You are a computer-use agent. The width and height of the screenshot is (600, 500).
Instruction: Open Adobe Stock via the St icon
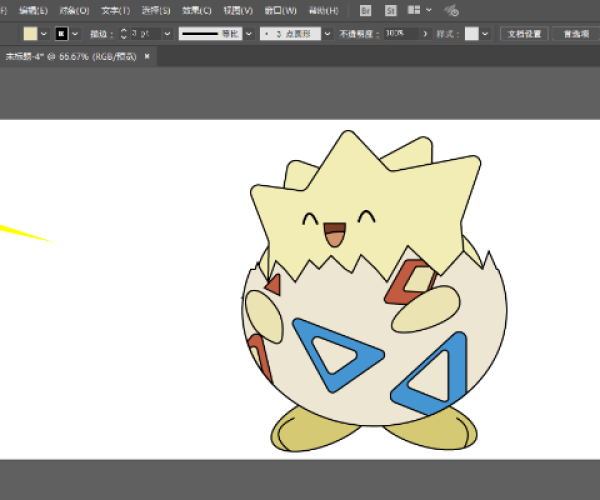pos(389,10)
